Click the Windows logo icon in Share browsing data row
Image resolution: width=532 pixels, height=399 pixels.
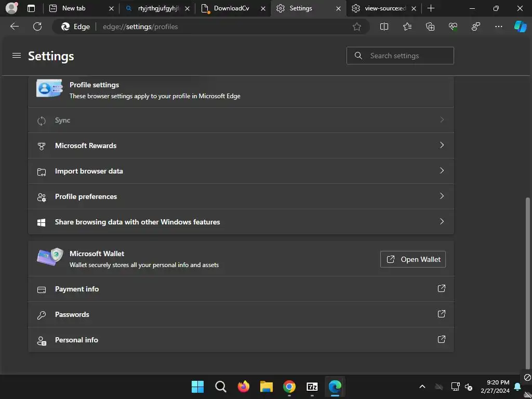[x=42, y=222]
